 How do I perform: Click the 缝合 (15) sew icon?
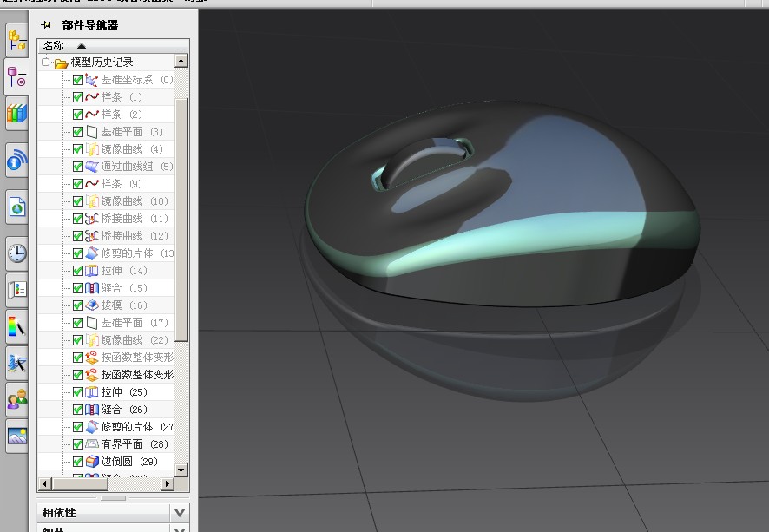pyautogui.click(x=92, y=288)
